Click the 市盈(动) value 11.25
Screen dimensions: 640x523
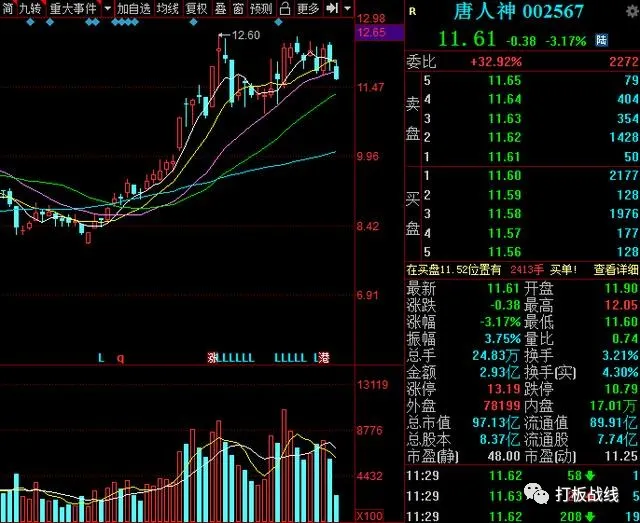pyautogui.click(x=621, y=456)
